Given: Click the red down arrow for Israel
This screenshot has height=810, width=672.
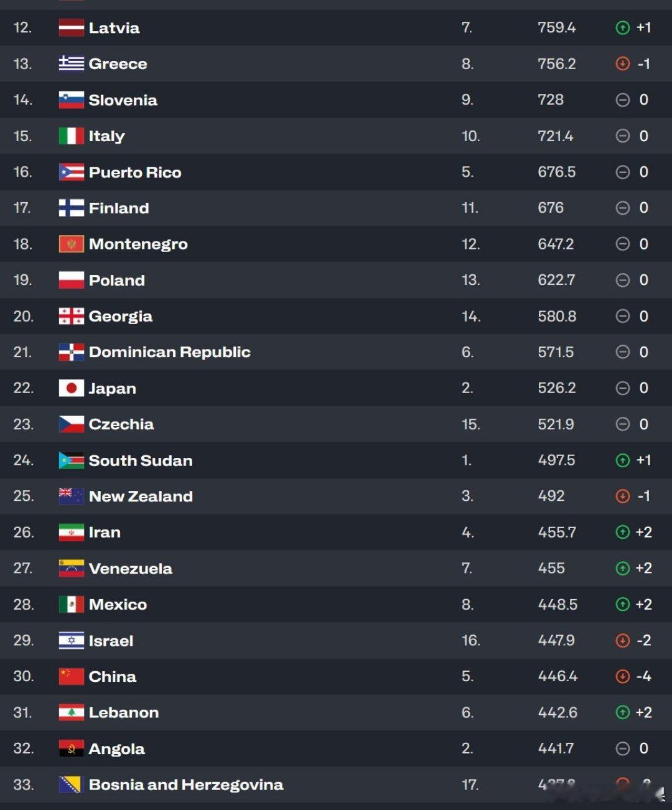Looking at the screenshot, I should pyautogui.click(x=622, y=640).
